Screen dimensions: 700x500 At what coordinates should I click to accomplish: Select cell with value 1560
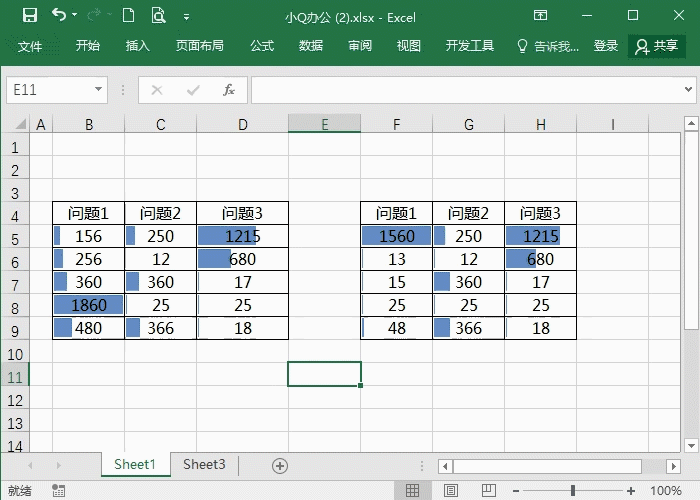pyautogui.click(x=396, y=236)
